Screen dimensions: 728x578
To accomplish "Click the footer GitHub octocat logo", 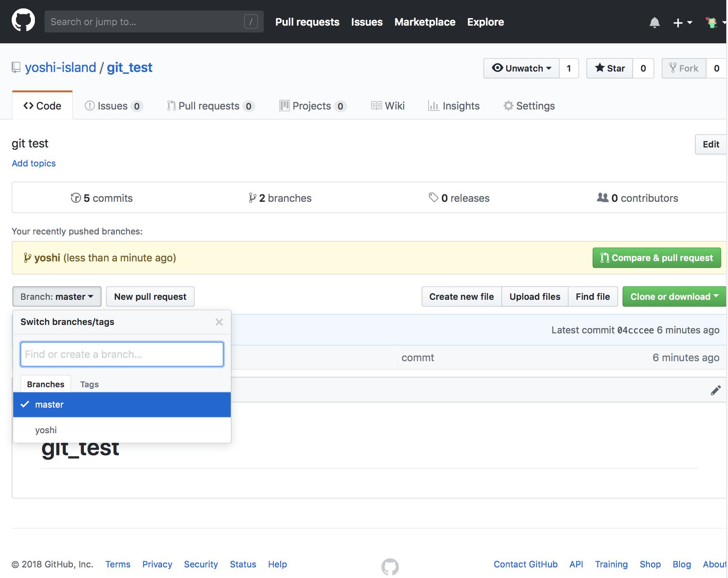I will tap(390, 567).
